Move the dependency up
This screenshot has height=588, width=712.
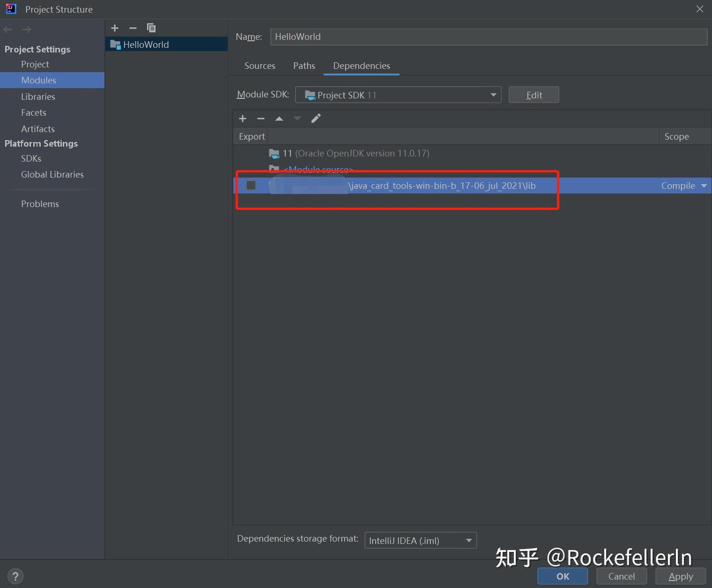tap(279, 118)
